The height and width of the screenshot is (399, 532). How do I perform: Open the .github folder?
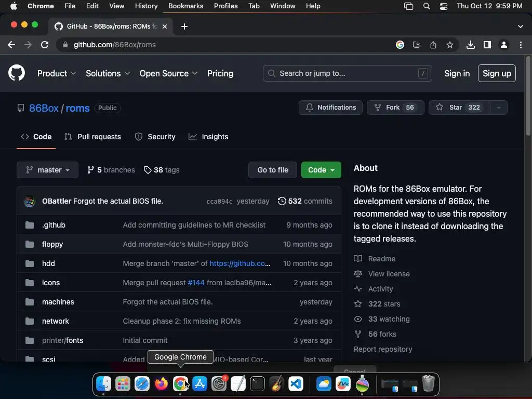coord(54,225)
